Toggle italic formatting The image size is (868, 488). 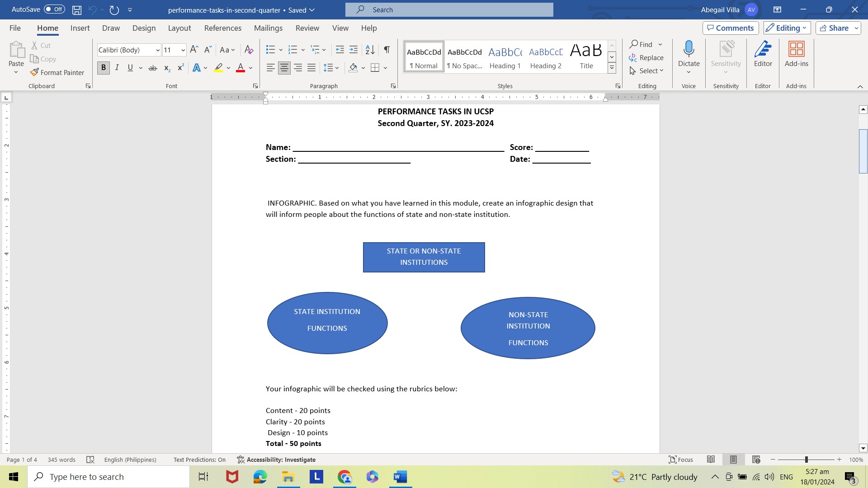[x=117, y=67]
